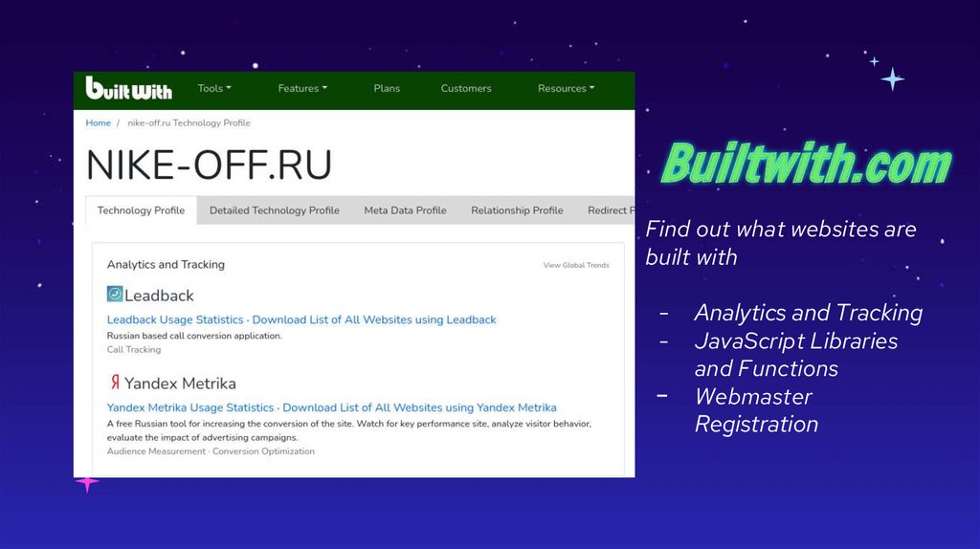Click the Audience Measurement category link
The height and width of the screenshot is (549, 980).
tap(156, 451)
